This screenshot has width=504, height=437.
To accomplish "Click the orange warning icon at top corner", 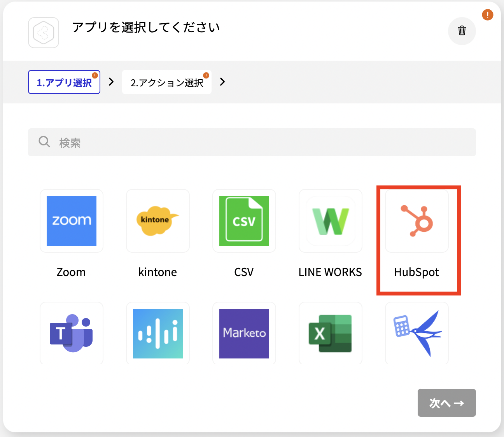I will pyautogui.click(x=488, y=15).
